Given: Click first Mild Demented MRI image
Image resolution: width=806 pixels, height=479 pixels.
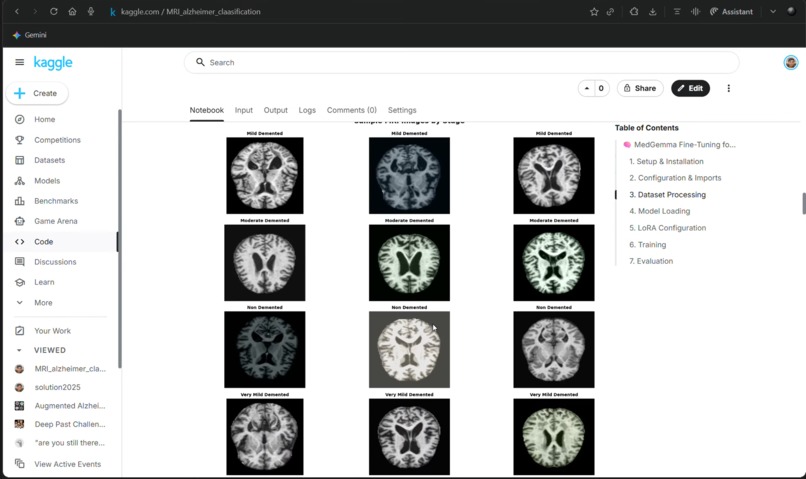Looking at the screenshot, I should click(x=265, y=175).
